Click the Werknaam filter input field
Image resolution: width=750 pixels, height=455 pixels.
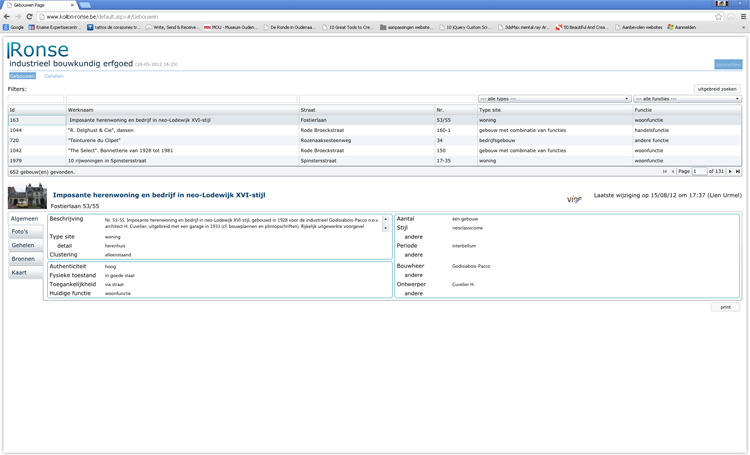coord(182,99)
